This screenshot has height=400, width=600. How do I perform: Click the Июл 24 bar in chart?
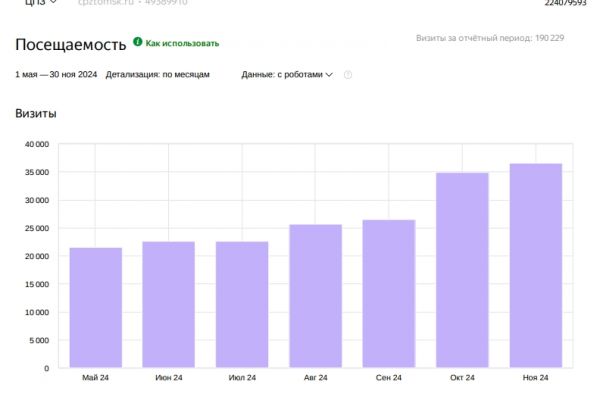click(x=242, y=305)
